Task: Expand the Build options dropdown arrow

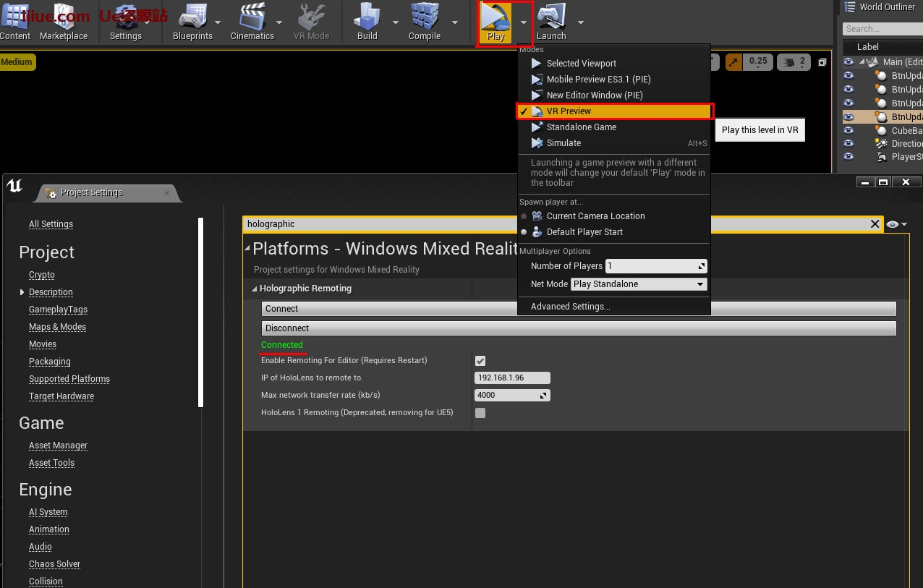Action: 396,22
